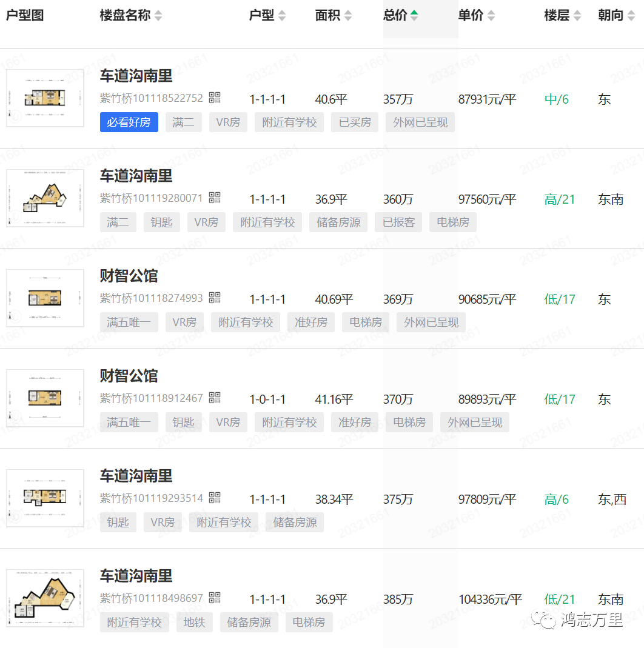Click 外网已呈现 tag on 357万 listing
Screen dimensions: 644x648
(420, 122)
